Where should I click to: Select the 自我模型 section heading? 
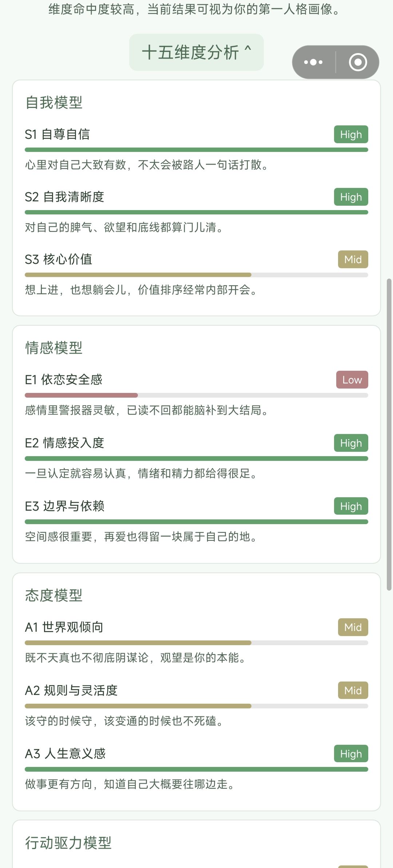(54, 103)
